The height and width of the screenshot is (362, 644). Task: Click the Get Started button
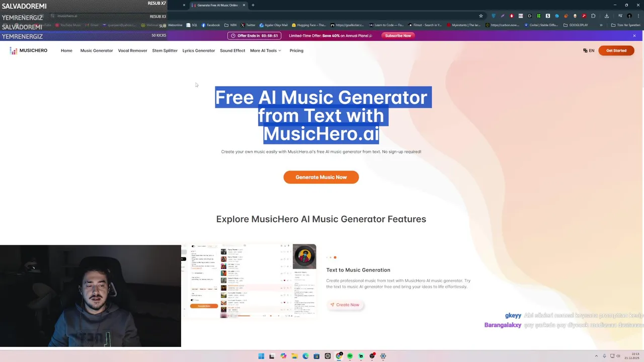pos(616,51)
